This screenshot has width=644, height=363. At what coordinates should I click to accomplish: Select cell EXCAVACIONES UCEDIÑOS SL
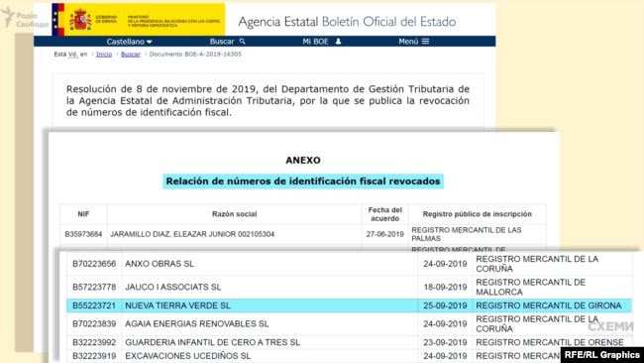(187, 356)
